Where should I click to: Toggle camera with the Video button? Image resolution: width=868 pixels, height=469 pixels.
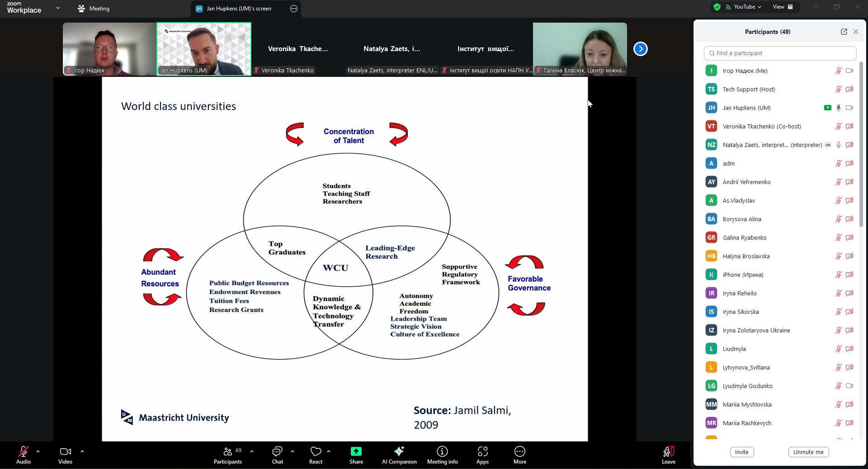pyautogui.click(x=65, y=455)
